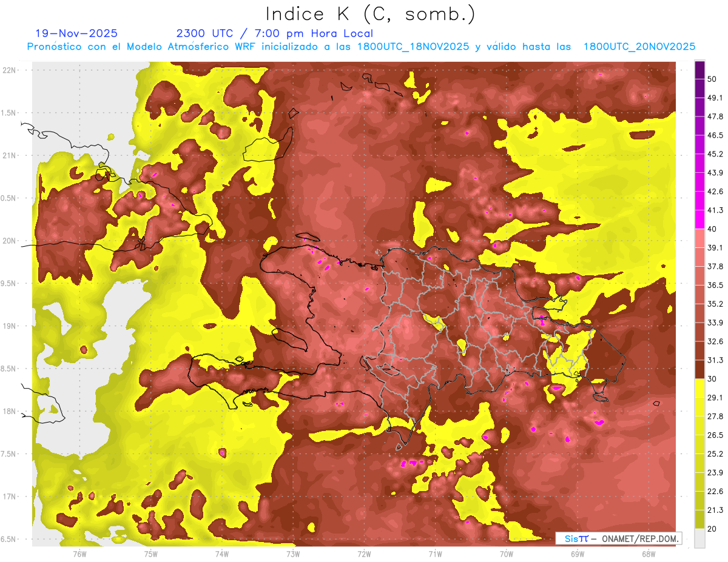Click the "6.5N" latitude label
Viewport: 728px width, 562px height.
pos(9,539)
